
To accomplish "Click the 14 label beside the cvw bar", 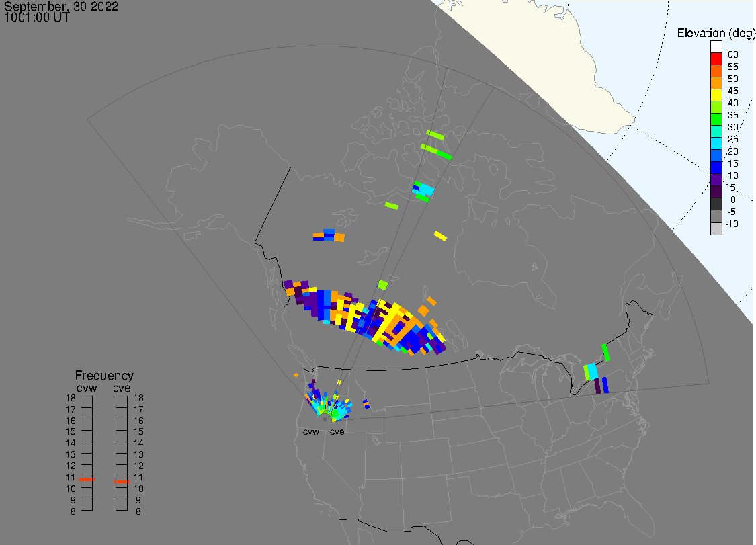I will 71,443.
